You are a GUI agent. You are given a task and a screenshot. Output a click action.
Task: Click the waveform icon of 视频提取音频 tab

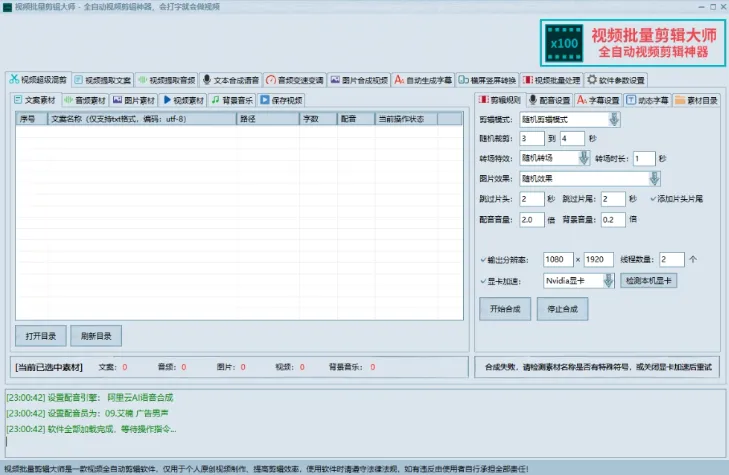[142, 80]
